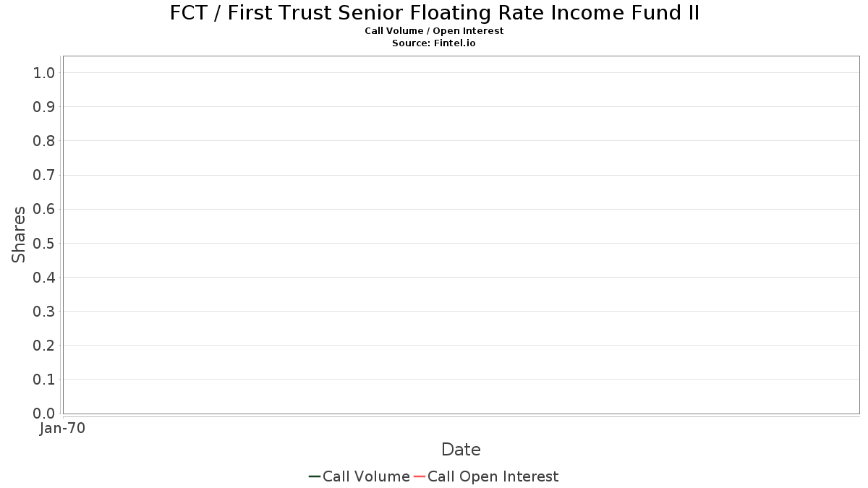
Task: Click the chart title FCT First Trust
Action: tap(435, 13)
